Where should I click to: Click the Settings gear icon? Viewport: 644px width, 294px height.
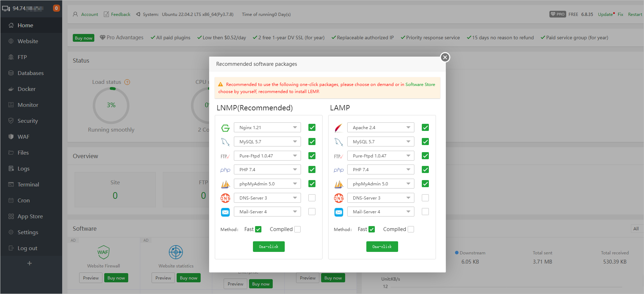pyautogui.click(x=11, y=232)
